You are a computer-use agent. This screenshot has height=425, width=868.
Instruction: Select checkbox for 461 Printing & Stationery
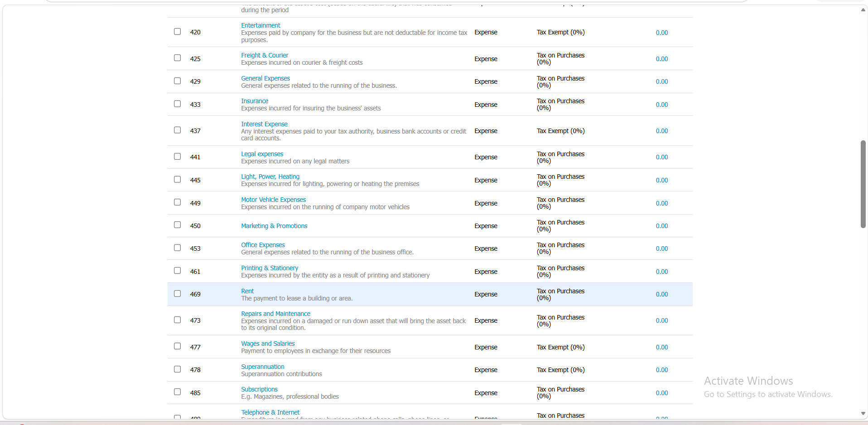click(177, 271)
